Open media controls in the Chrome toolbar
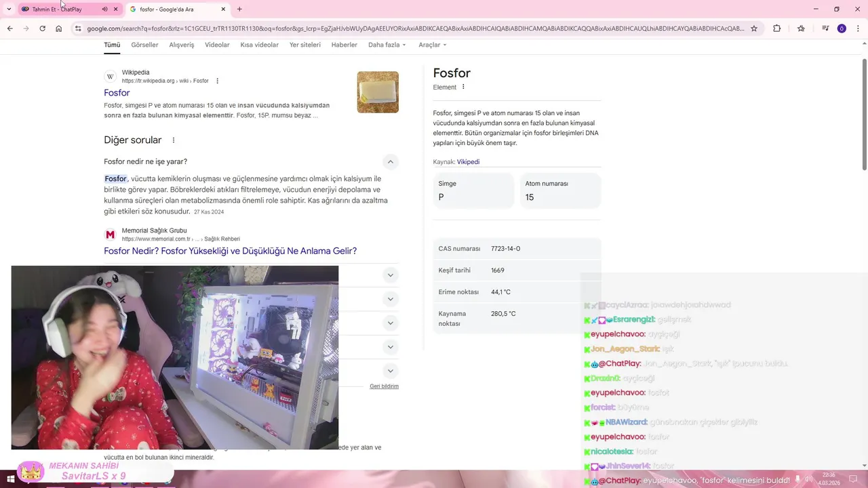868x488 pixels. pos(825,28)
